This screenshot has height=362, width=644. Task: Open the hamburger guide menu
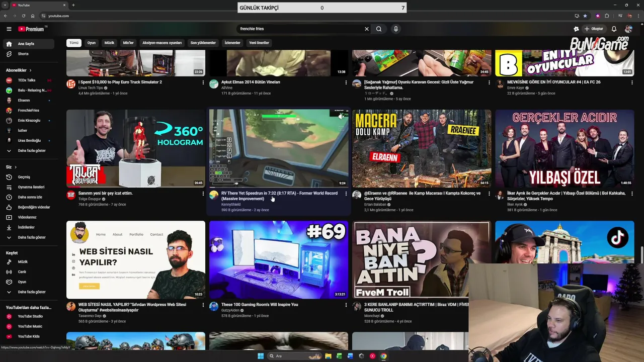tap(9, 29)
